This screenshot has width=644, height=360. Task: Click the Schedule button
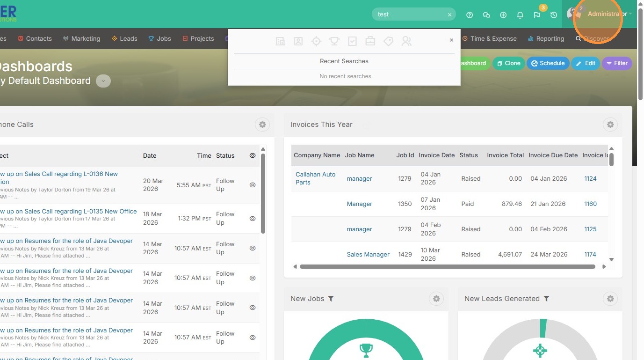tap(548, 63)
